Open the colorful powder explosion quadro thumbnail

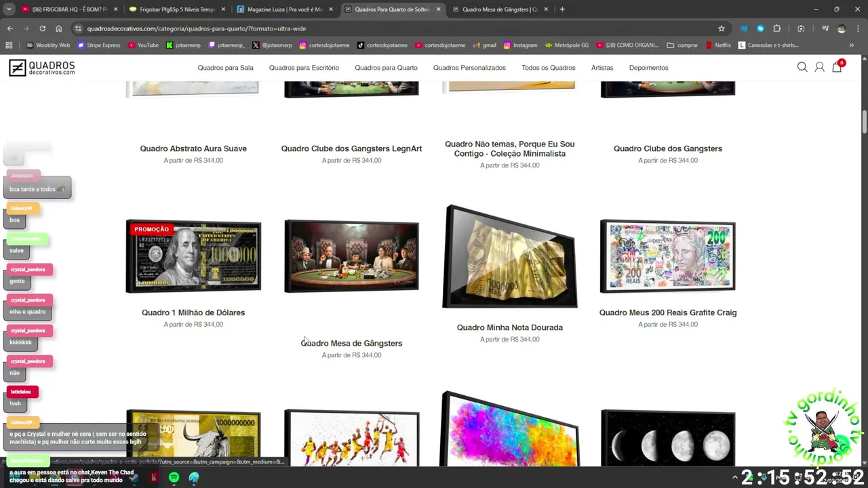(510, 429)
